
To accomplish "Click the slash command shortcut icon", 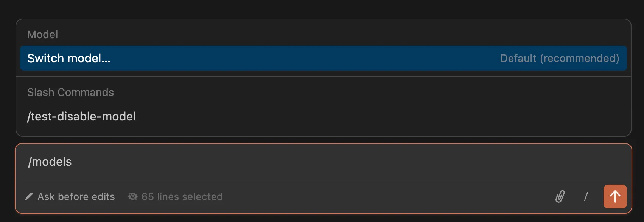I will [586, 196].
